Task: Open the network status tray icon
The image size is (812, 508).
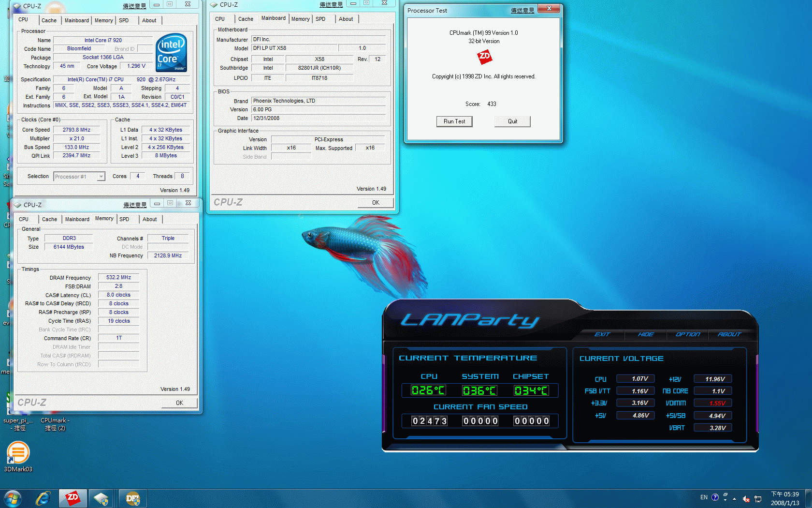Action: 758,498
